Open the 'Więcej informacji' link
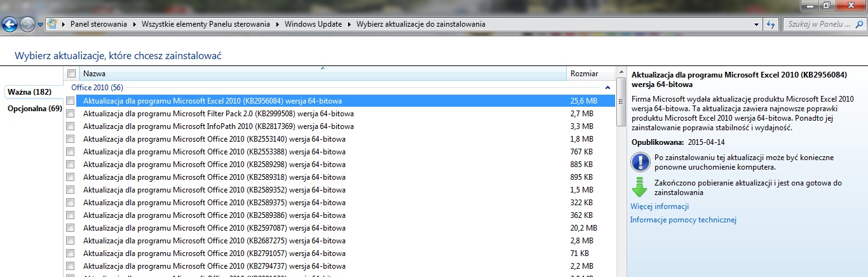Image resolution: width=868 pixels, height=277 pixels. pyautogui.click(x=660, y=206)
